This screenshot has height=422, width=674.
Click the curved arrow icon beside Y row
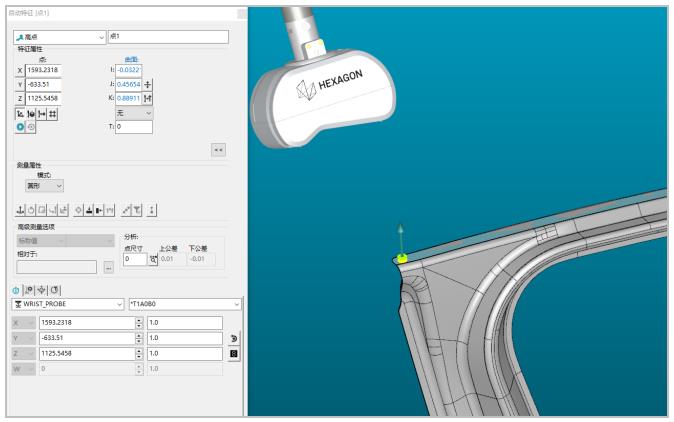(x=234, y=338)
